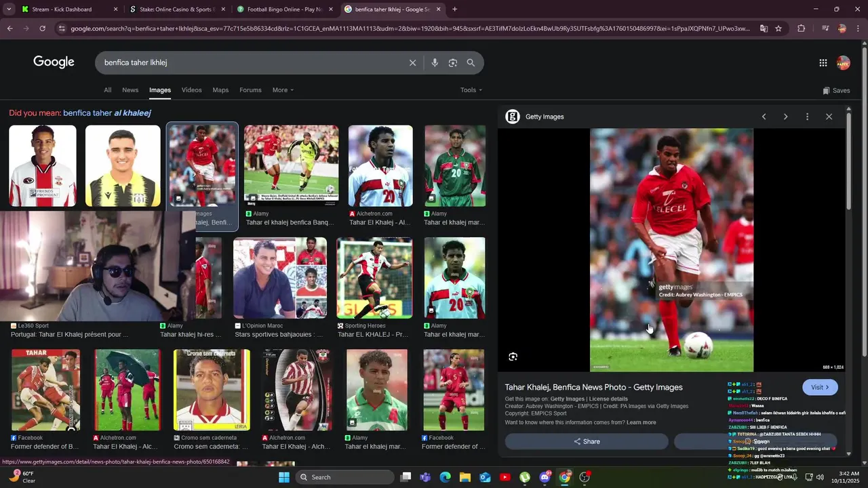The width and height of the screenshot is (868, 488).
Task: Go to next image in preview panel
Action: (785, 117)
